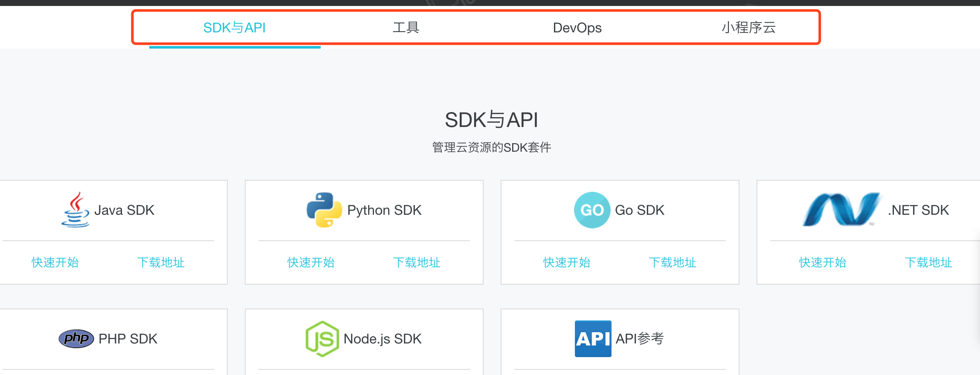Open Python SDK 下载地址 link

417,262
